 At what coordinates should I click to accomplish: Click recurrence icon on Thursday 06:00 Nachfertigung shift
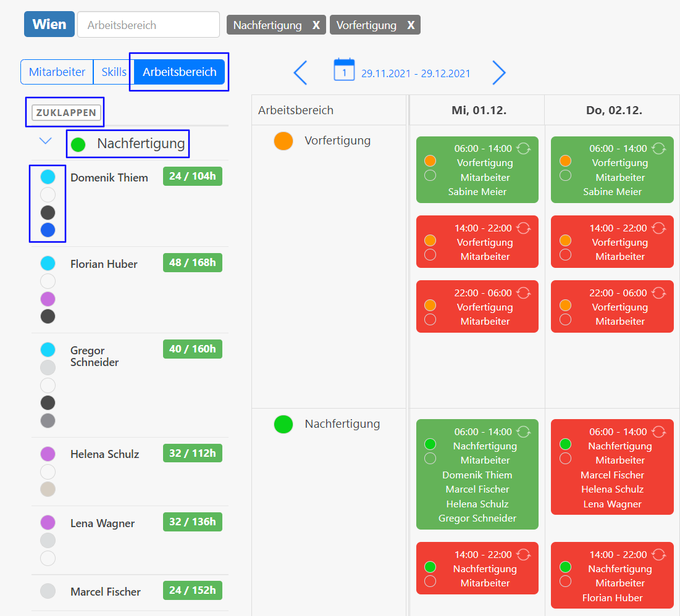[x=659, y=431]
